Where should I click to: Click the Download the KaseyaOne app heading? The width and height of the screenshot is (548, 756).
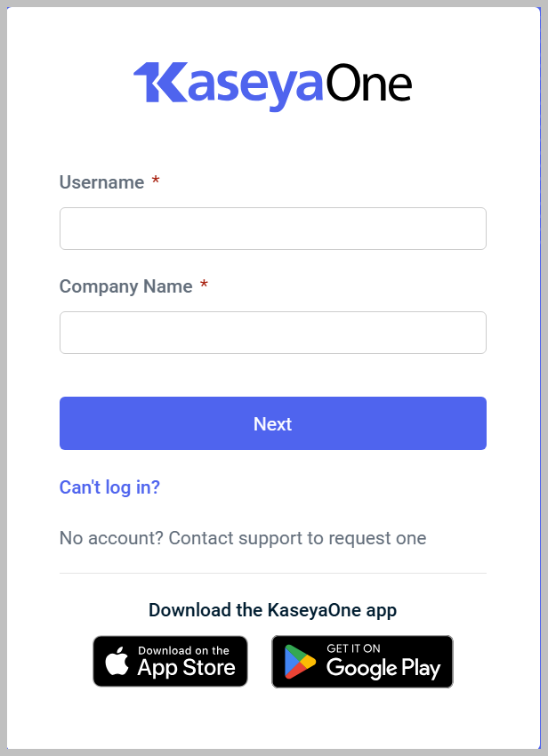(272, 610)
